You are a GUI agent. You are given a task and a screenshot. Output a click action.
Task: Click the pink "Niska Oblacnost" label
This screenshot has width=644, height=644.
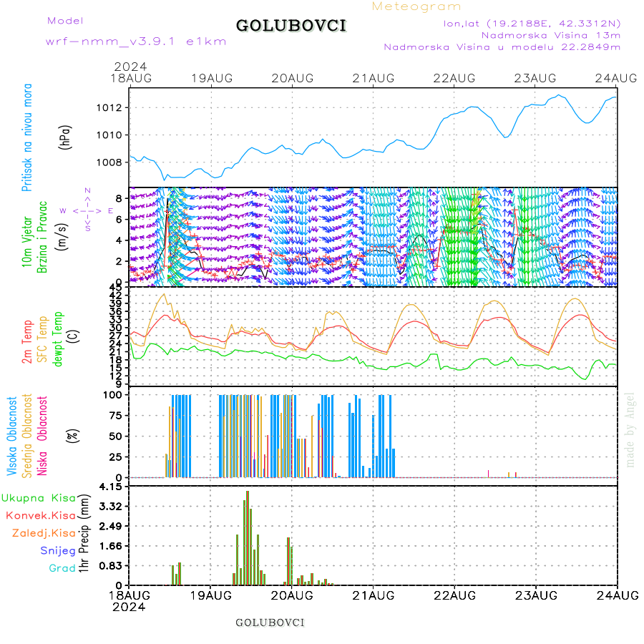(42, 436)
